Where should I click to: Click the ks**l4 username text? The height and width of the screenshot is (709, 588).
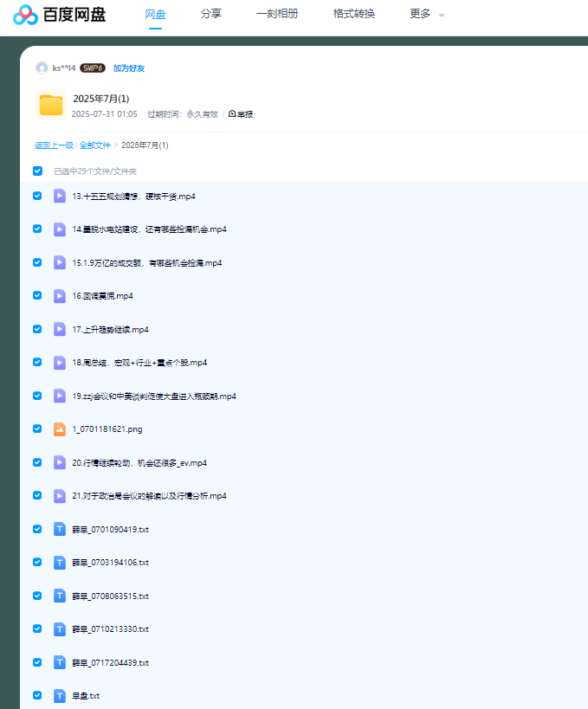tap(64, 68)
